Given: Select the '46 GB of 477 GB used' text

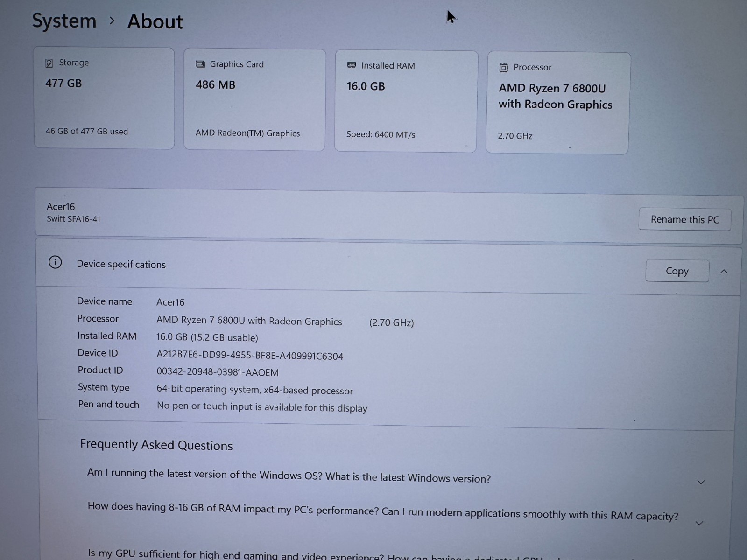Looking at the screenshot, I should [87, 131].
